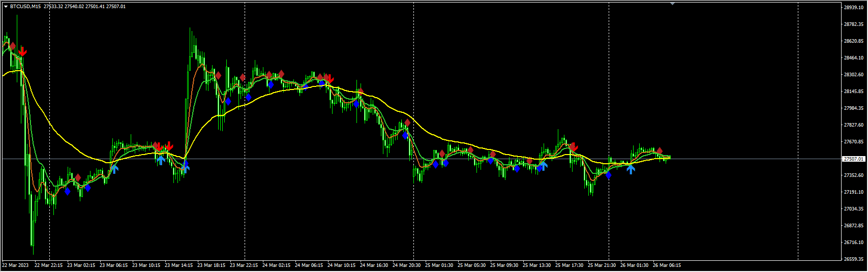Click the blue up arrow above 23 Mar 06:15
868x272 pixels.
(114, 168)
